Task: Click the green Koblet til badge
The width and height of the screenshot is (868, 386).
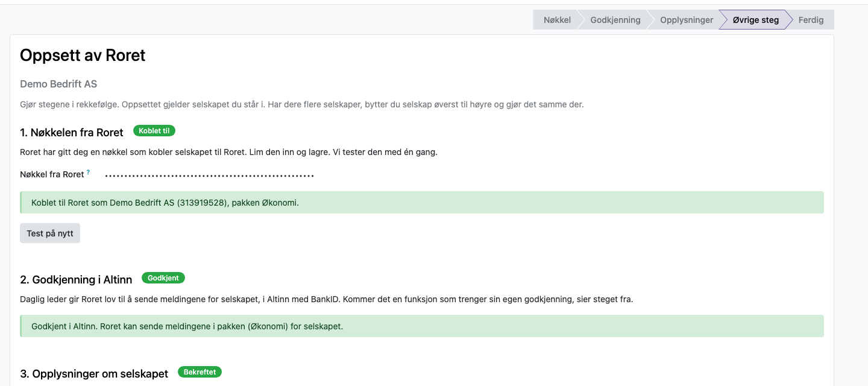Action: pos(154,131)
